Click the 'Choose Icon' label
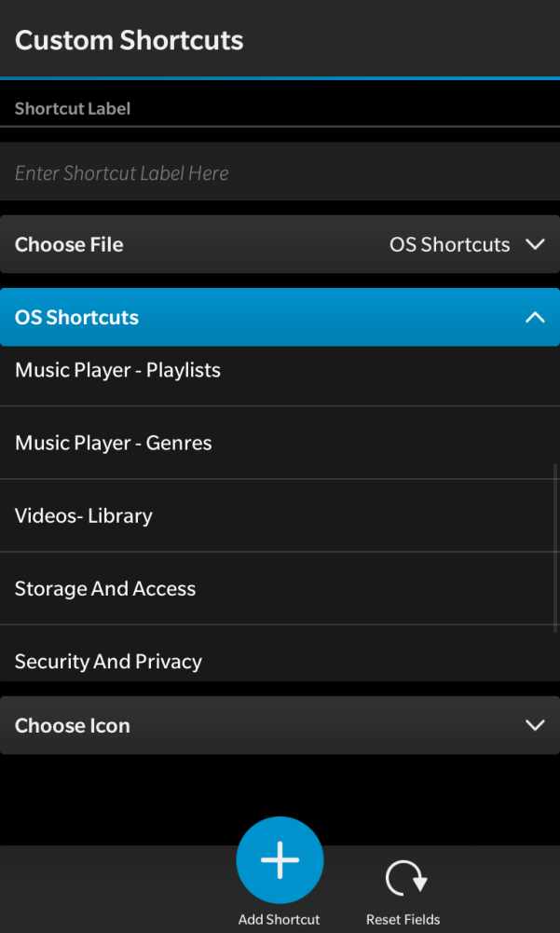The image size is (560, 933). pyautogui.click(x=73, y=725)
